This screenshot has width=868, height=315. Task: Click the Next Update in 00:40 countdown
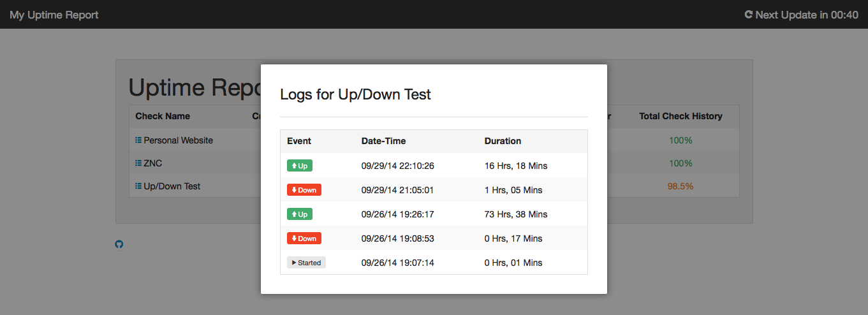coord(807,15)
